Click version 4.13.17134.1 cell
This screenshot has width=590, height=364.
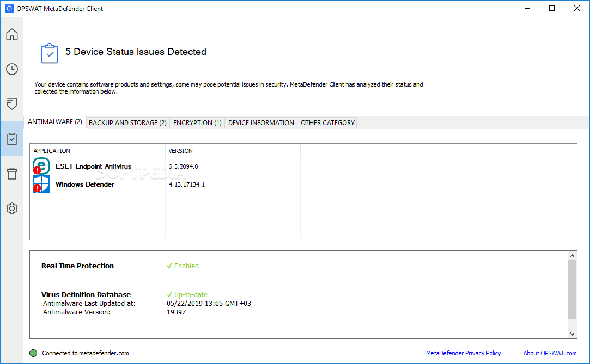click(x=187, y=184)
